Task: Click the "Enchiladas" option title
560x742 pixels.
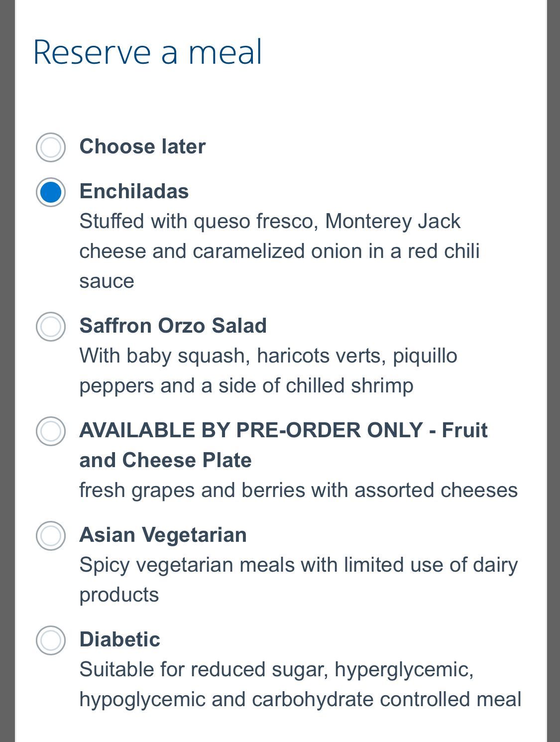Action: coord(134,191)
